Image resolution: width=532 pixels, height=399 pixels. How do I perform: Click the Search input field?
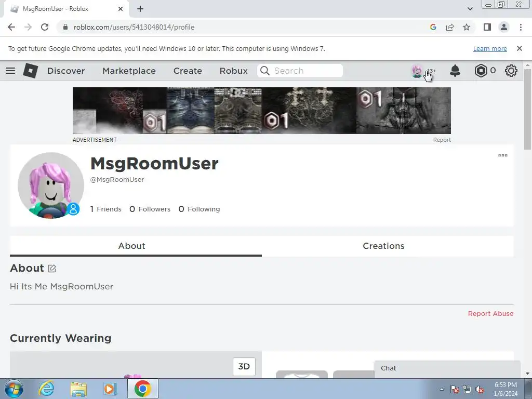[300, 71]
